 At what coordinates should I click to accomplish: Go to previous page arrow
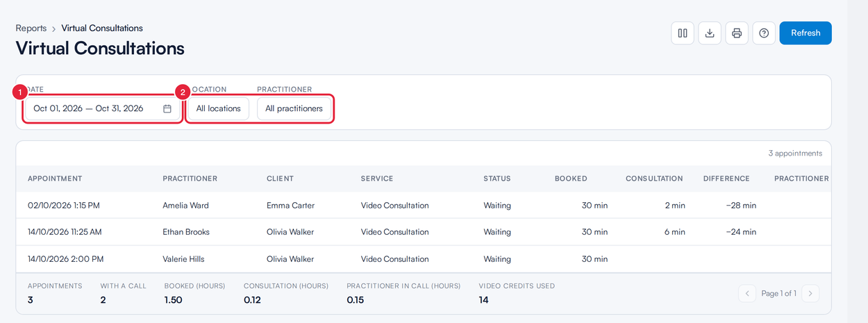click(x=747, y=293)
